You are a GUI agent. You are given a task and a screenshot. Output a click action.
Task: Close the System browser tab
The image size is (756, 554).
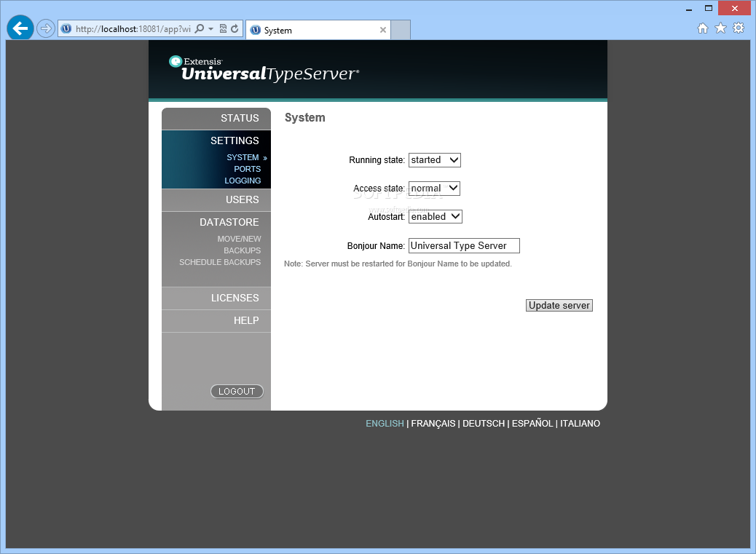383,30
